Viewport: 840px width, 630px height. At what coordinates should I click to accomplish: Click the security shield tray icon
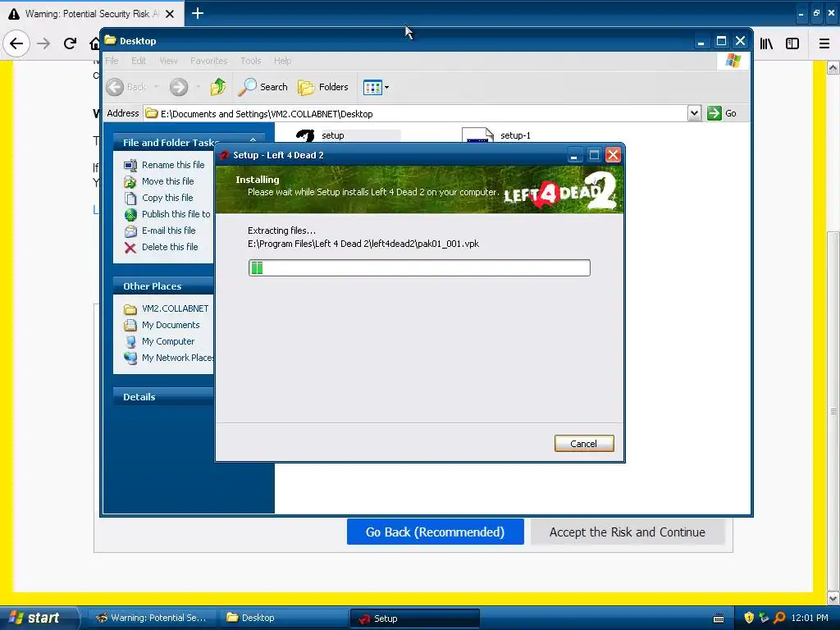point(749,618)
